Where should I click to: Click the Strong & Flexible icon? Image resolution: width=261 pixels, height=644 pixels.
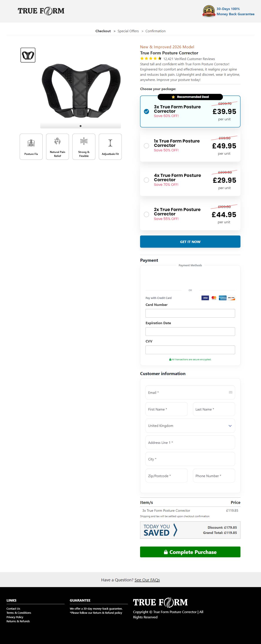(x=84, y=141)
